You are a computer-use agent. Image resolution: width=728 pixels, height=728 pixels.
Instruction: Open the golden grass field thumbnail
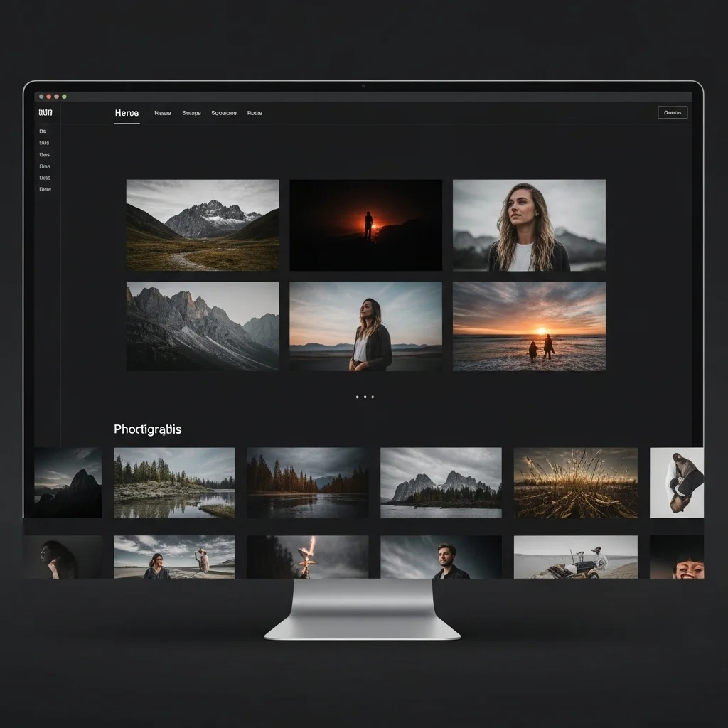tap(575, 483)
